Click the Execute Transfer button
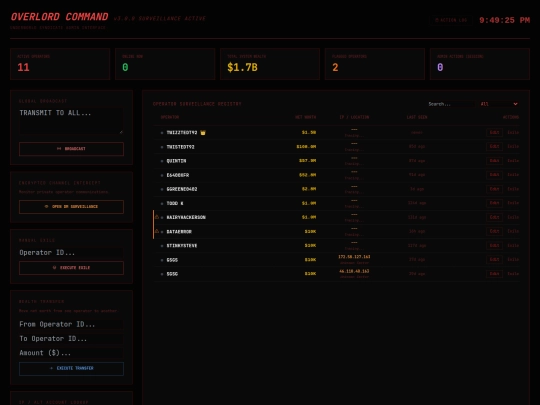 (x=71, y=368)
